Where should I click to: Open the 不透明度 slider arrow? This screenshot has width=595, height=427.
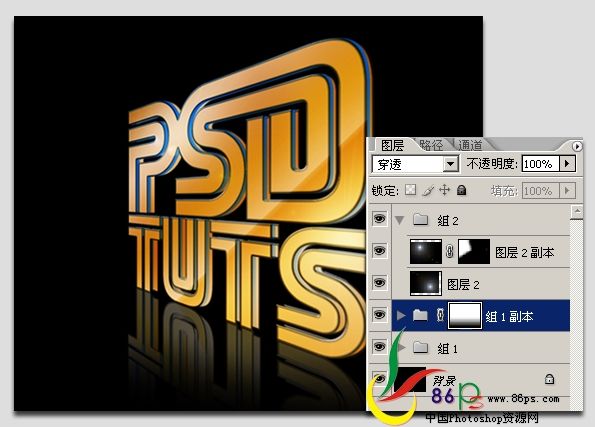pyautogui.click(x=567, y=164)
